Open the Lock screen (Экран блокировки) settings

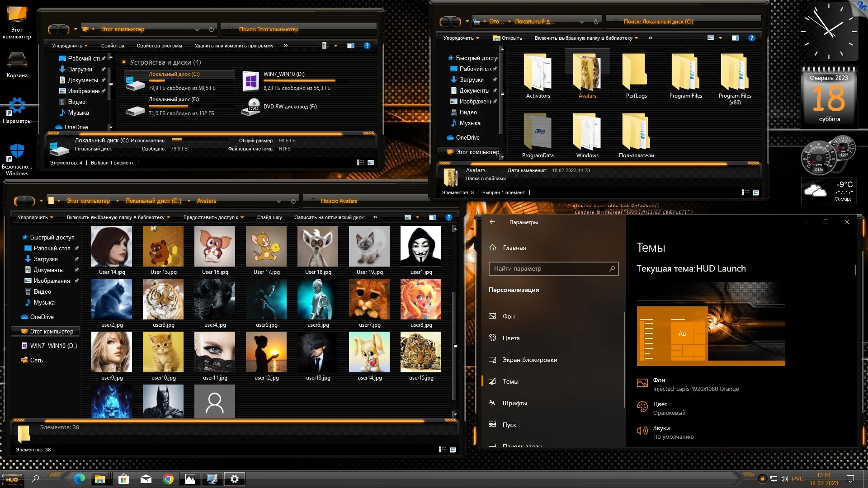pos(529,360)
